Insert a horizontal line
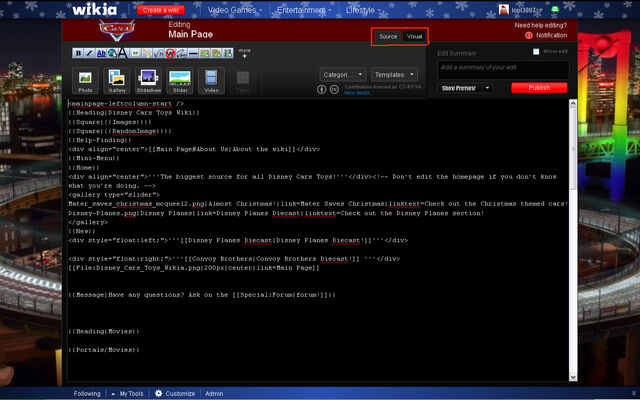The height and width of the screenshot is (400, 640). point(193,53)
